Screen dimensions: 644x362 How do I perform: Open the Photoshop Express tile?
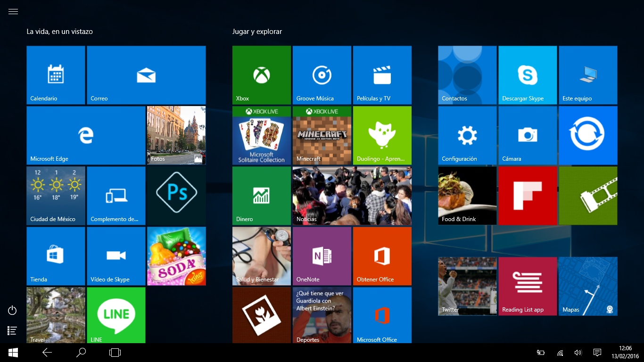point(176,196)
